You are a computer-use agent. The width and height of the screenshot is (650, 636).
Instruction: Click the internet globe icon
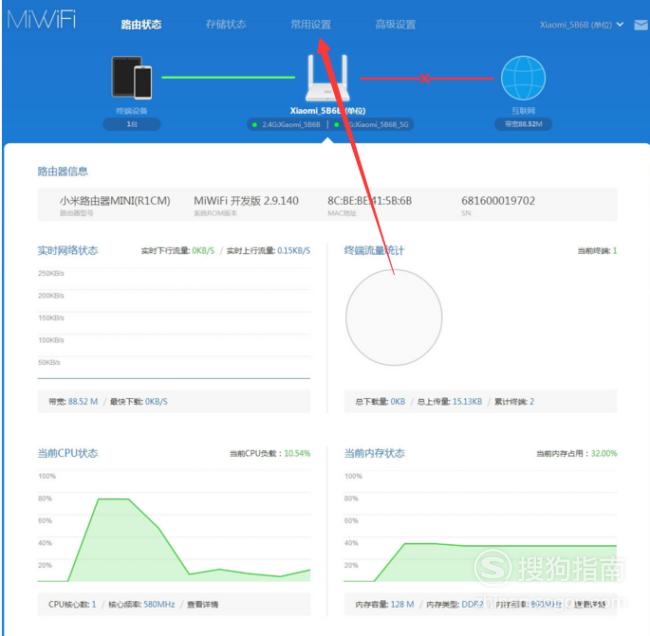point(522,77)
